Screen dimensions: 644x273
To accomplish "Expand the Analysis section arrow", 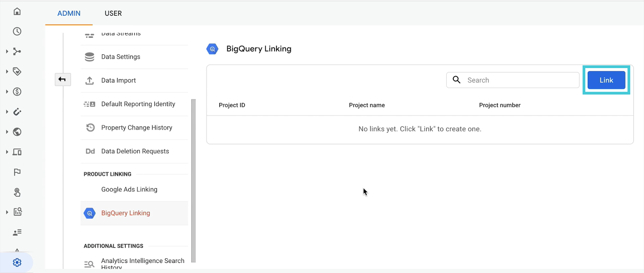I will click(x=7, y=212).
